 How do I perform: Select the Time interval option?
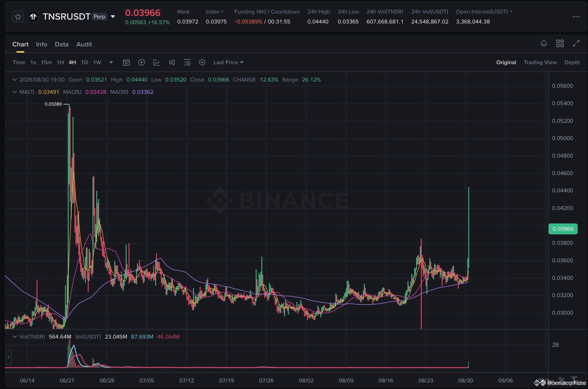19,62
